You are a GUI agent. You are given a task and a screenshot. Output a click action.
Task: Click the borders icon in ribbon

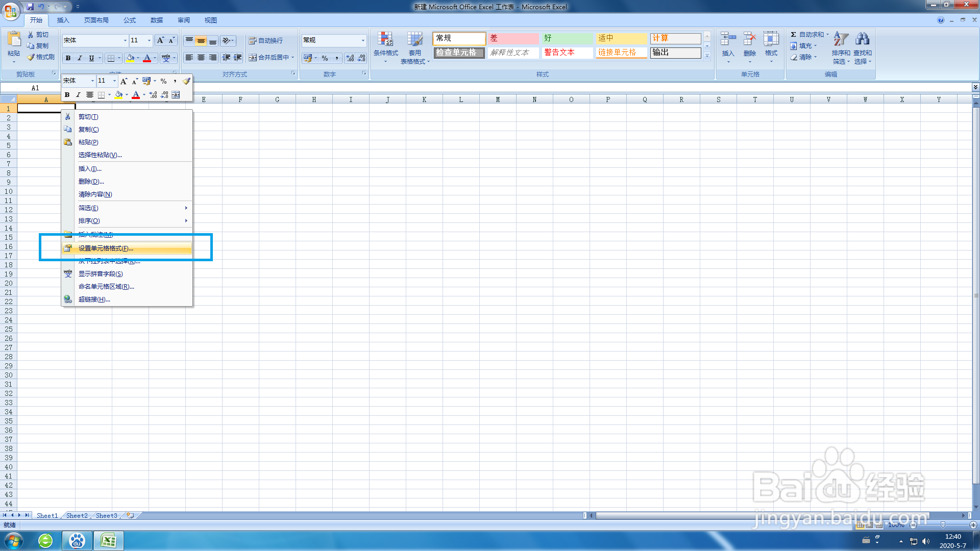pos(111,58)
